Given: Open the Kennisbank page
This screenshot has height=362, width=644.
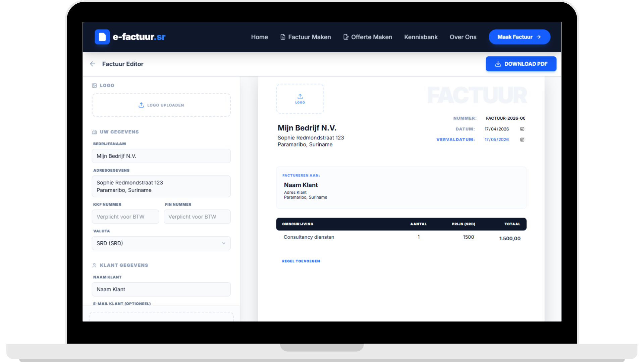Looking at the screenshot, I should click(x=421, y=37).
